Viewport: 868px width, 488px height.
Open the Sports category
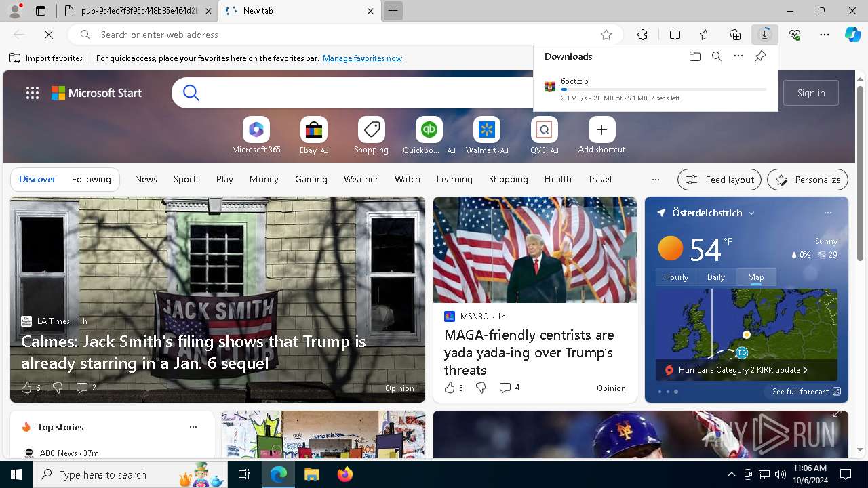coord(186,179)
